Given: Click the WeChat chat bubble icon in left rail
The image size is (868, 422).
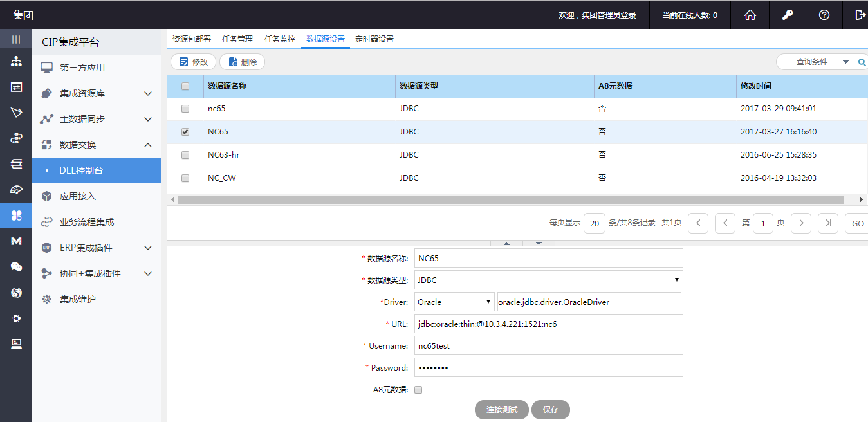Looking at the screenshot, I should (x=16, y=266).
